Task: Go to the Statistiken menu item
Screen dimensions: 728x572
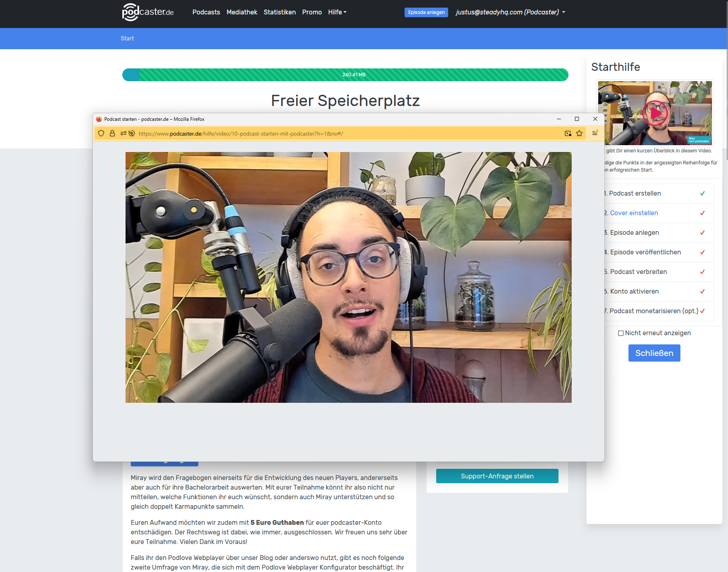Action: [x=279, y=12]
